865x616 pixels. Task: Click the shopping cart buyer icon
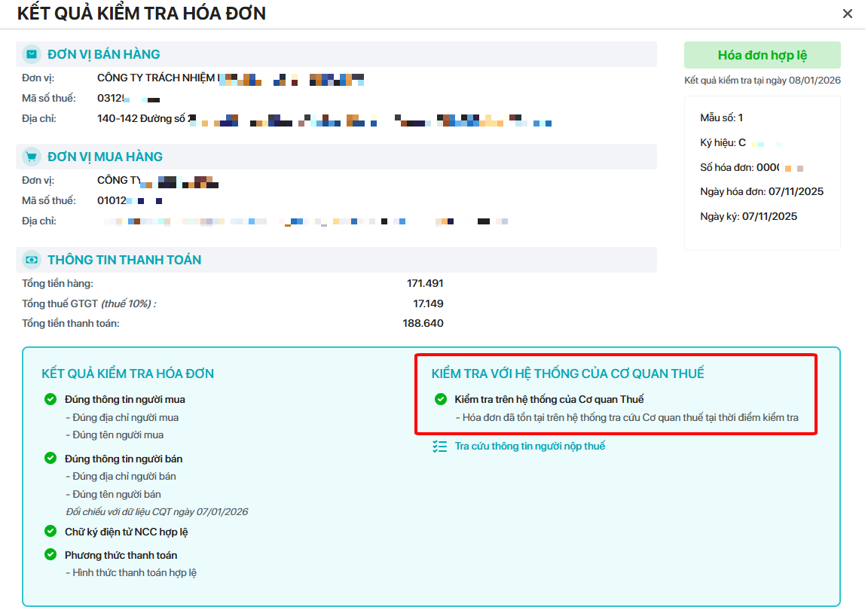point(32,157)
